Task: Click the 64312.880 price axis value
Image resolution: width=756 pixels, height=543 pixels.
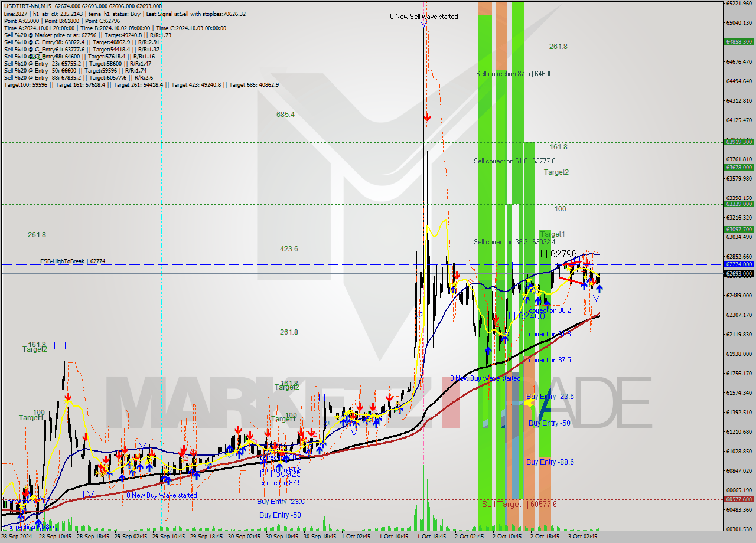Action: (x=738, y=100)
